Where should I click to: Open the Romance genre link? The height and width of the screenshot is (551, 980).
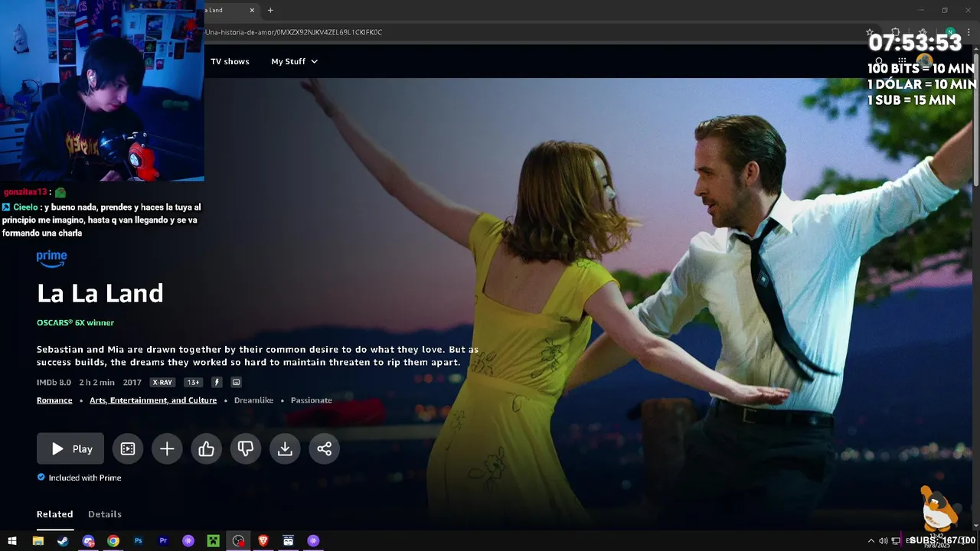click(x=54, y=400)
